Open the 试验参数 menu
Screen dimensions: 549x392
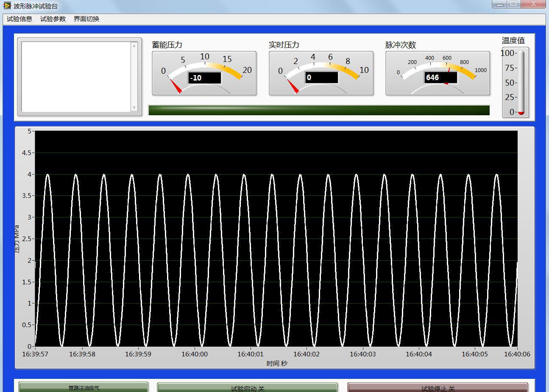(53, 19)
